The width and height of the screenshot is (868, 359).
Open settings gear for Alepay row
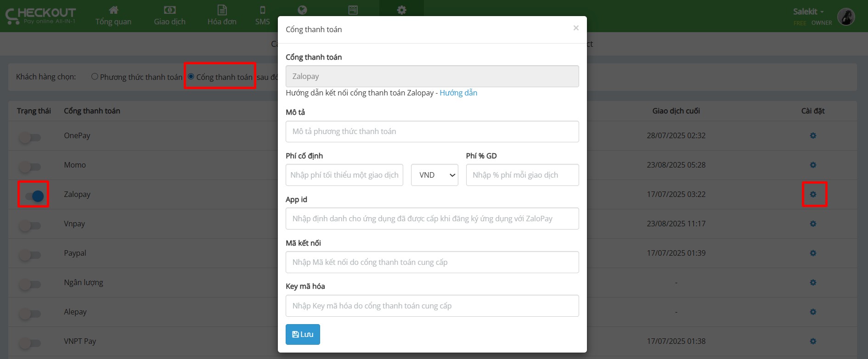coord(813,312)
